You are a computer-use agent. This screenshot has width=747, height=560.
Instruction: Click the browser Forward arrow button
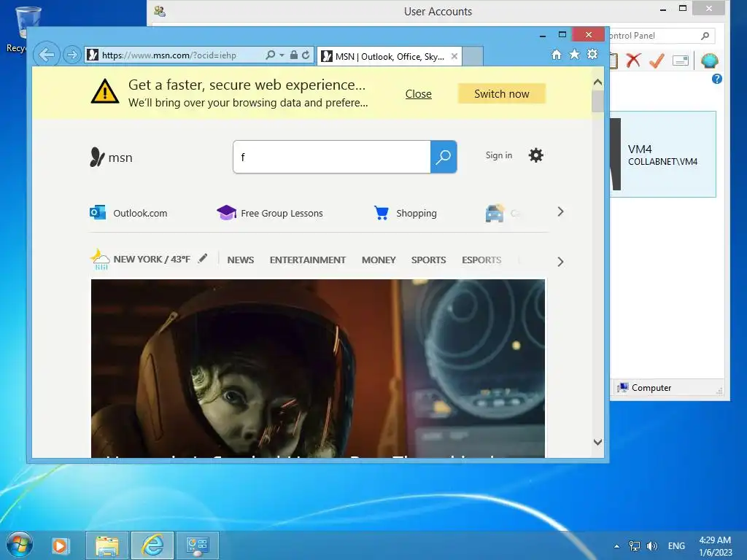(72, 55)
